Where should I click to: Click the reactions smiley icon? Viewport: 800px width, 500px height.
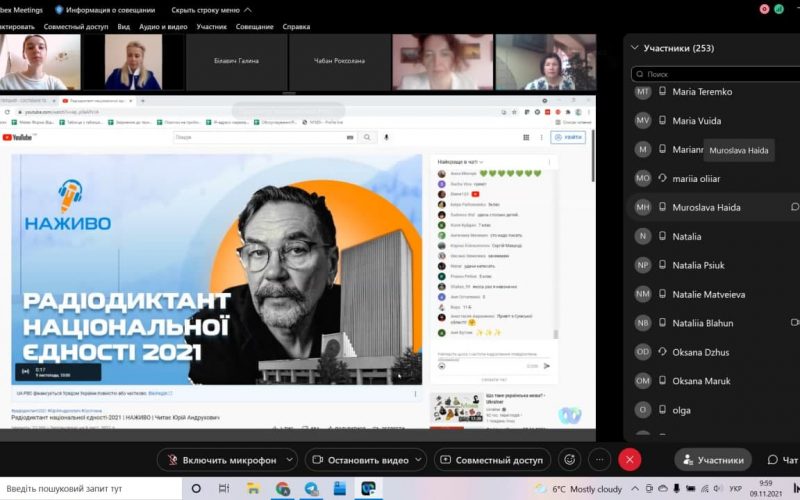570,460
